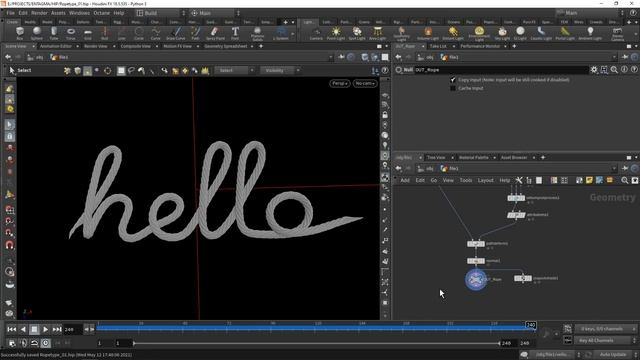Create an Environment Light
Screen dimensions: 640x360
[479, 33]
